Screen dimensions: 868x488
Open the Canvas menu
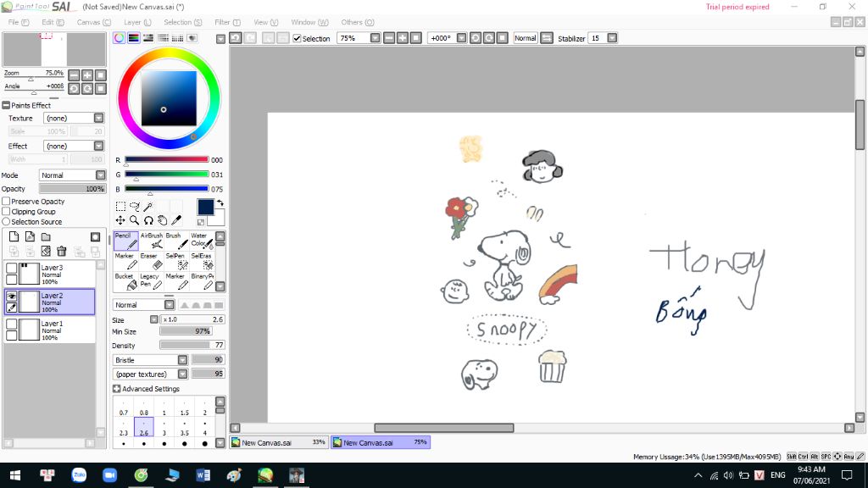(x=93, y=22)
